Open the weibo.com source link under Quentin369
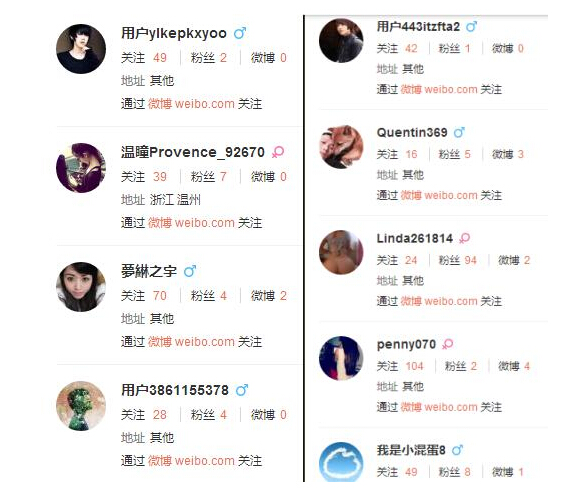 451,195
